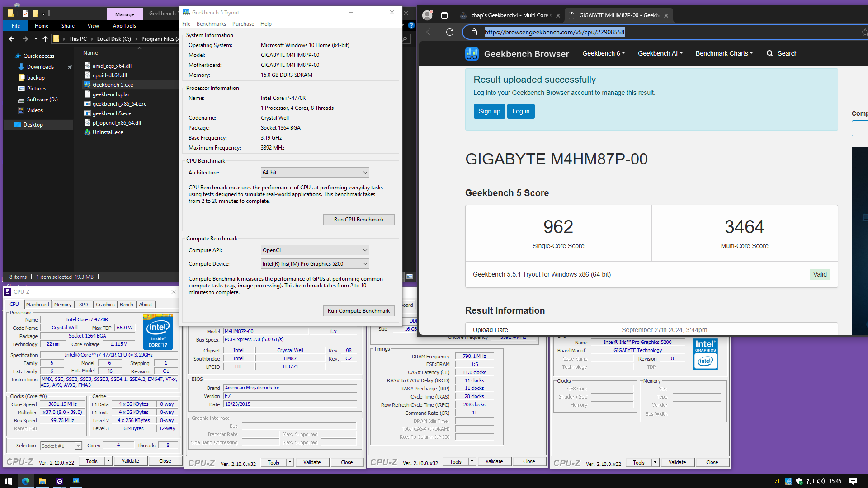Open the Benchmarks menu in Geekbench
Viewport: 868px width, 488px height.
pyautogui.click(x=211, y=24)
